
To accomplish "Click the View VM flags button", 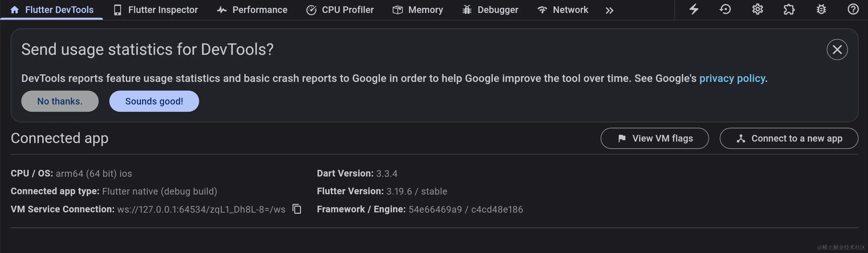I will pyautogui.click(x=654, y=138).
